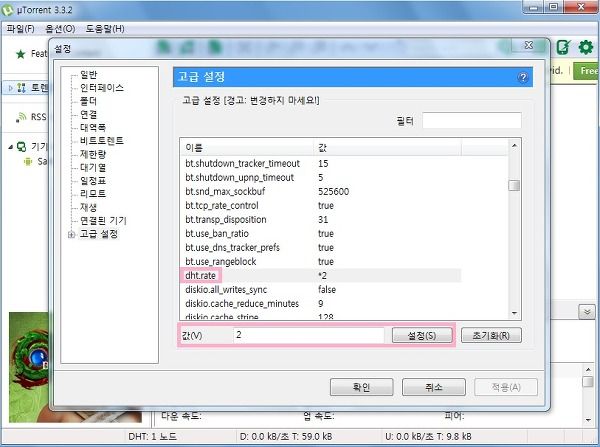Image resolution: width=600 pixels, height=447 pixels.
Task: Click the upload speed status bar entry
Action: tap(428, 437)
